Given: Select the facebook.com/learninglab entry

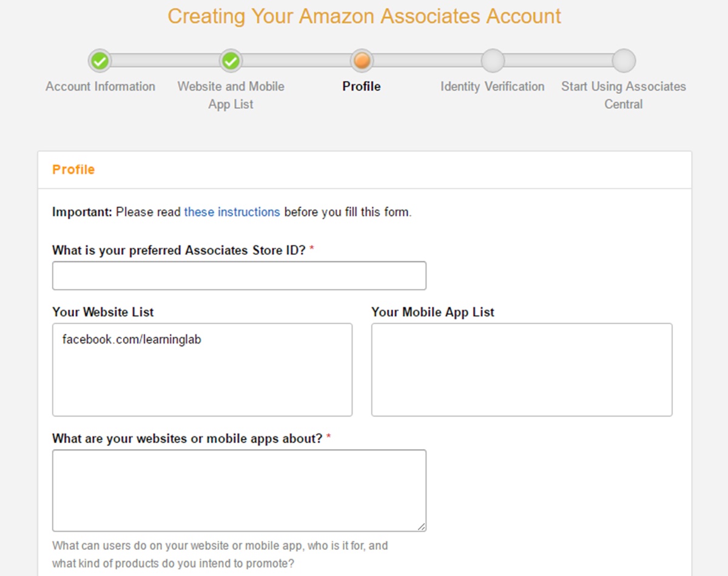Looking at the screenshot, I should 132,340.
